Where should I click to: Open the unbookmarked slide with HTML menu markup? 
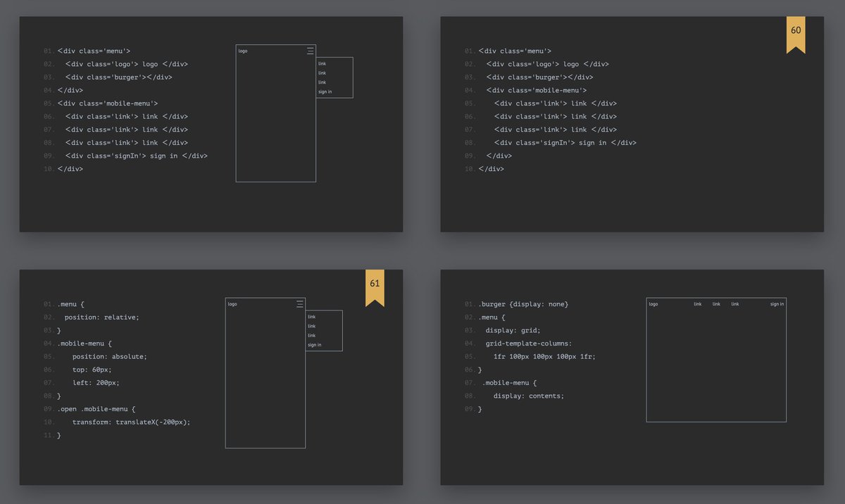point(211,125)
